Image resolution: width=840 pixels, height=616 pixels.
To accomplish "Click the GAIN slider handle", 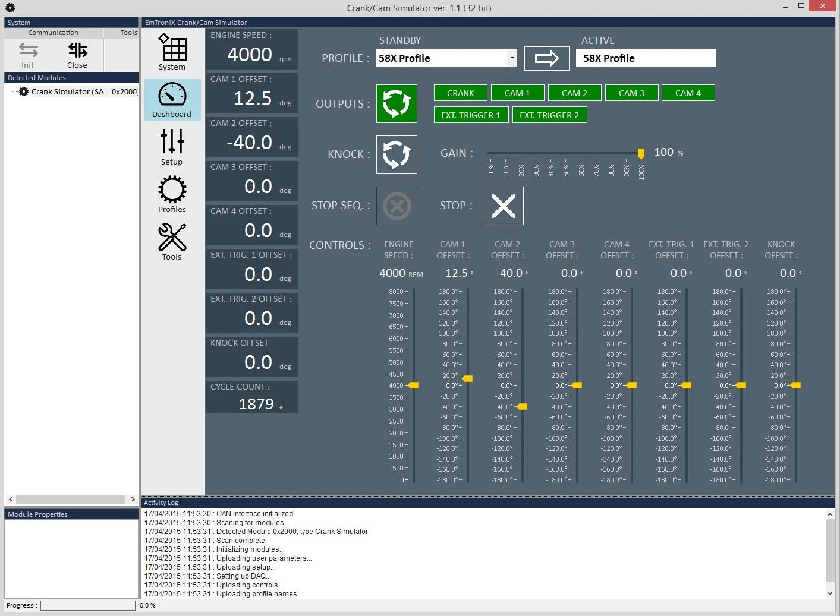I will (x=641, y=154).
